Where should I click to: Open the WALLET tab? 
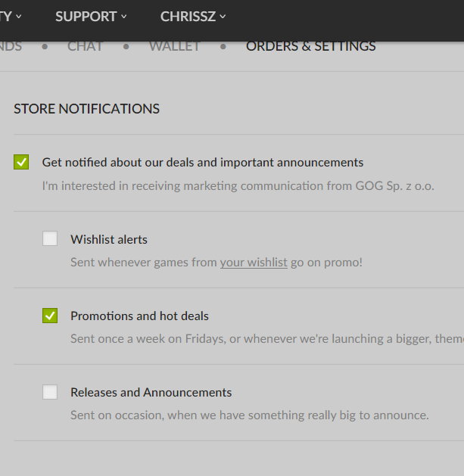(x=174, y=46)
